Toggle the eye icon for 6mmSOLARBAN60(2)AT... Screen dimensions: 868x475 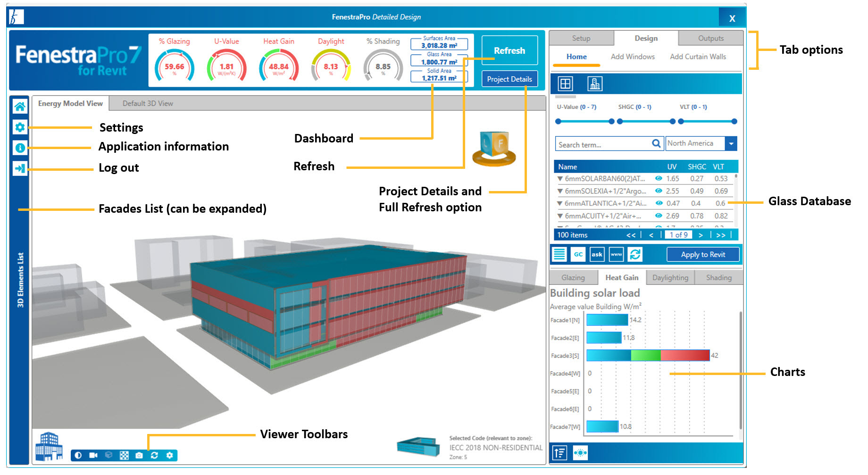coord(659,178)
